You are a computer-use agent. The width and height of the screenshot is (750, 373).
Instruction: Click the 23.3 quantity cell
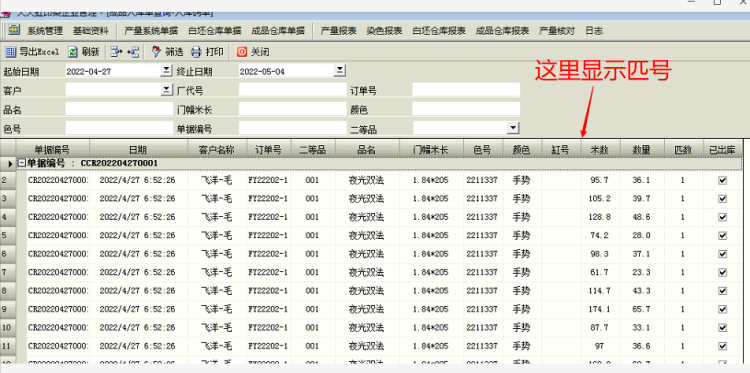pos(641,272)
